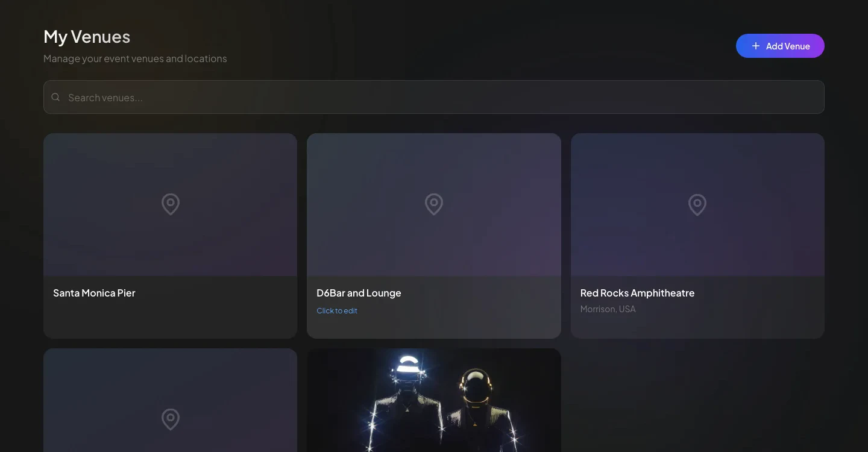Click the 'Manage your event venues and locations' subtitle

coord(135,58)
